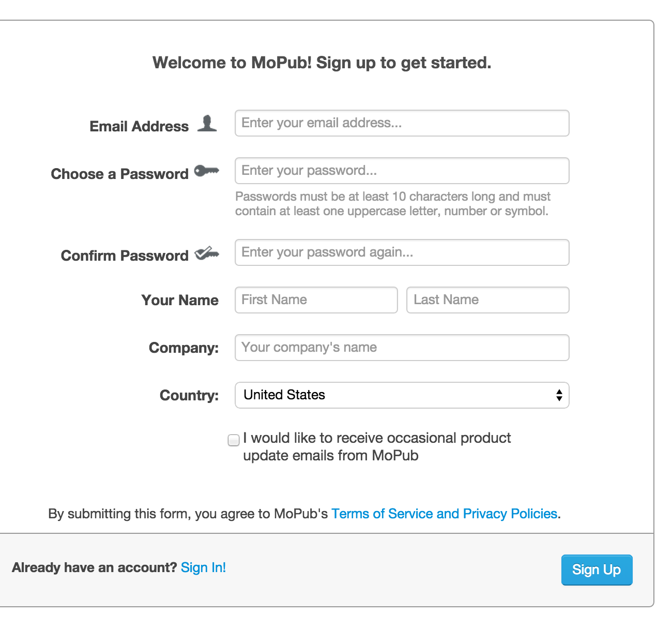
Task: Click the key icon beside Choose a Password
Action: coord(207,171)
